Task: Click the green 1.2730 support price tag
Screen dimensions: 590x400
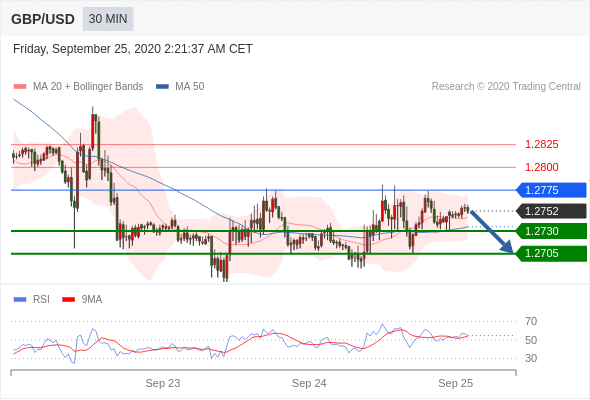Action: pyautogui.click(x=551, y=231)
